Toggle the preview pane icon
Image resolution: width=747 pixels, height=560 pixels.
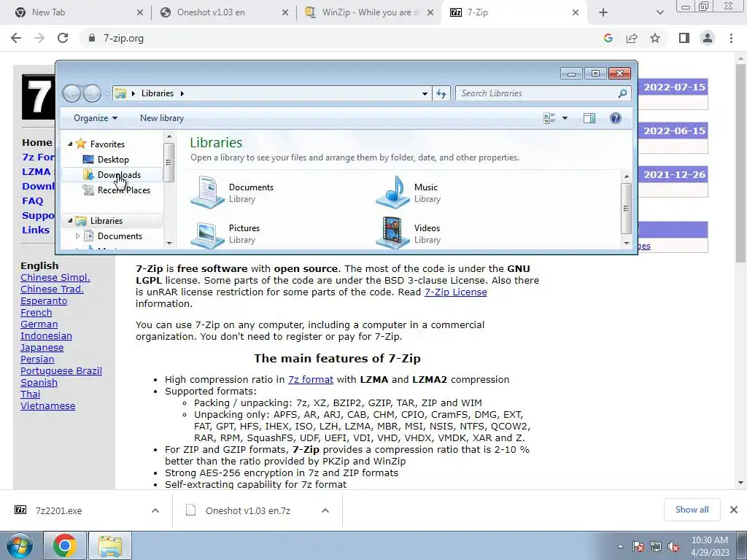pyautogui.click(x=589, y=118)
